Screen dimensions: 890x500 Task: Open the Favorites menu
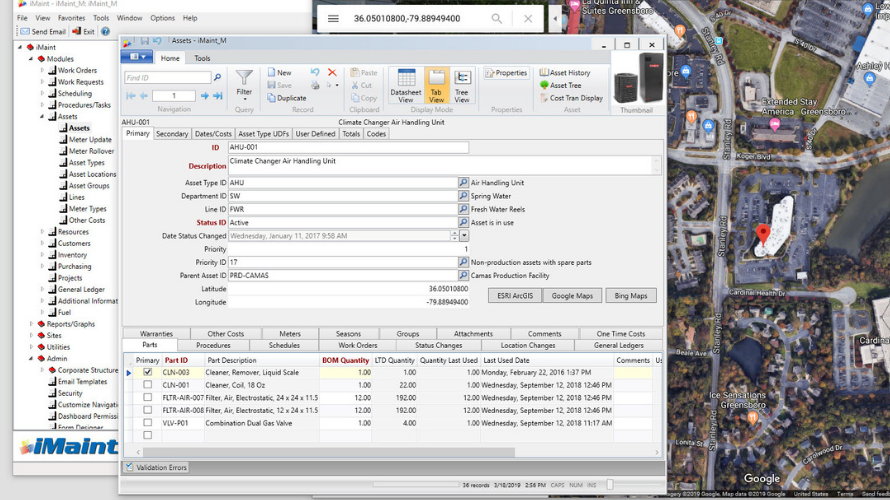[71, 18]
